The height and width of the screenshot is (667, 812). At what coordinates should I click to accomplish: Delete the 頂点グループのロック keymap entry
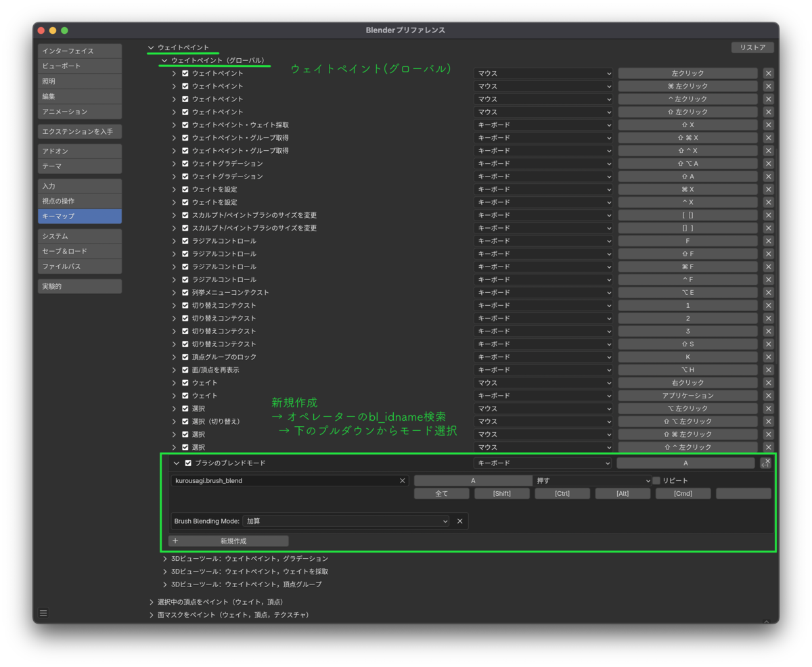pos(768,357)
